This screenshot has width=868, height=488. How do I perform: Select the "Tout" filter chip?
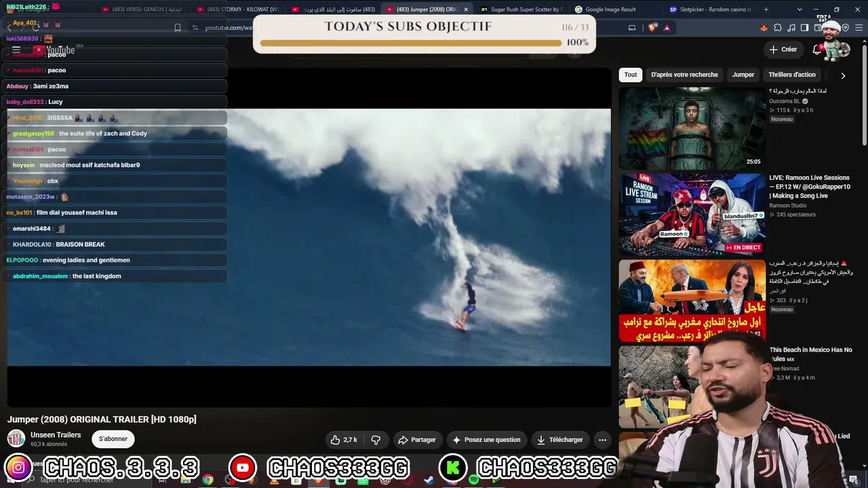[x=631, y=75]
